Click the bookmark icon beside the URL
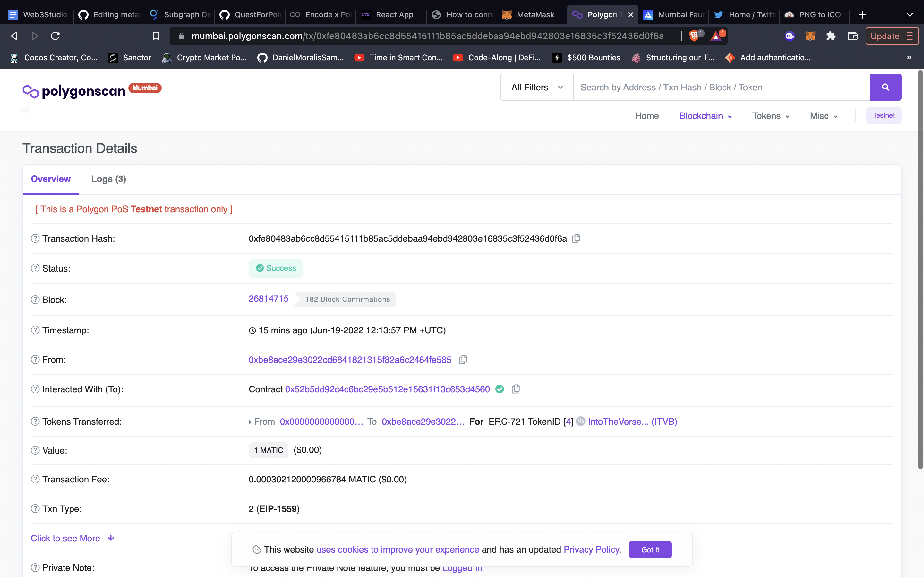 [x=156, y=36]
